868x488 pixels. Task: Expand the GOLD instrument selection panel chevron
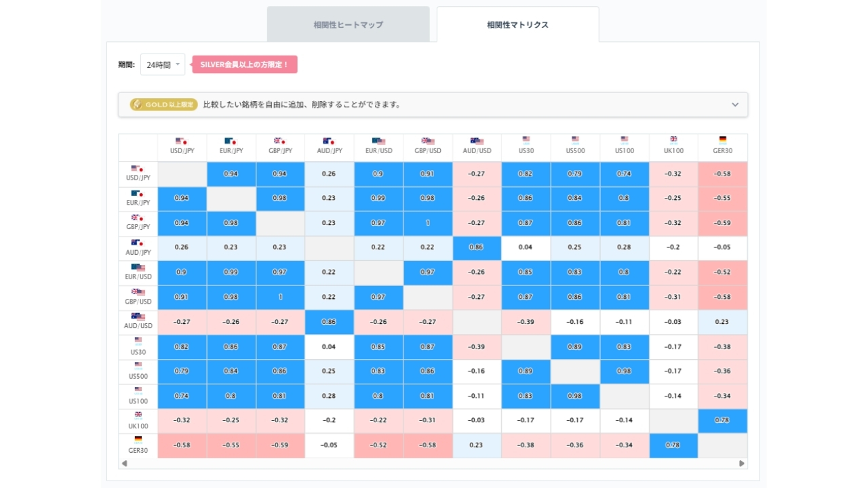pyautogui.click(x=735, y=104)
